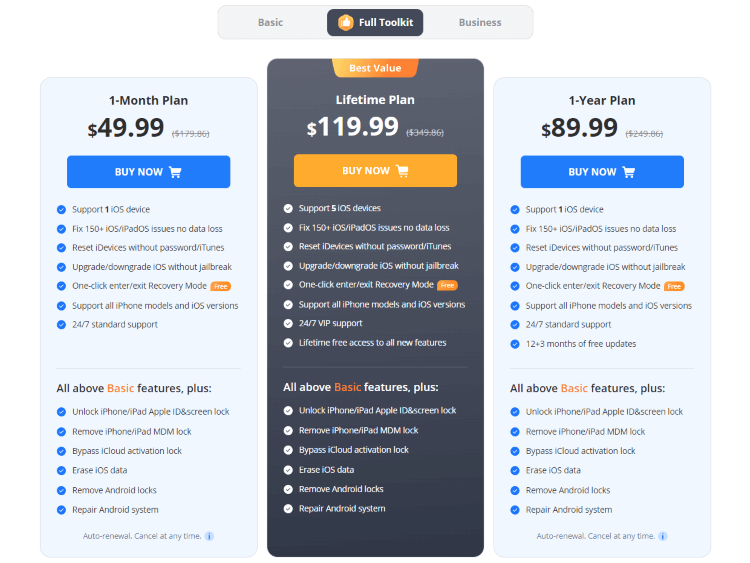Viewport: 750px width, 563px height.
Task: Click the thumbs-up icon on Full Toolkit tab
Action: 346,22
